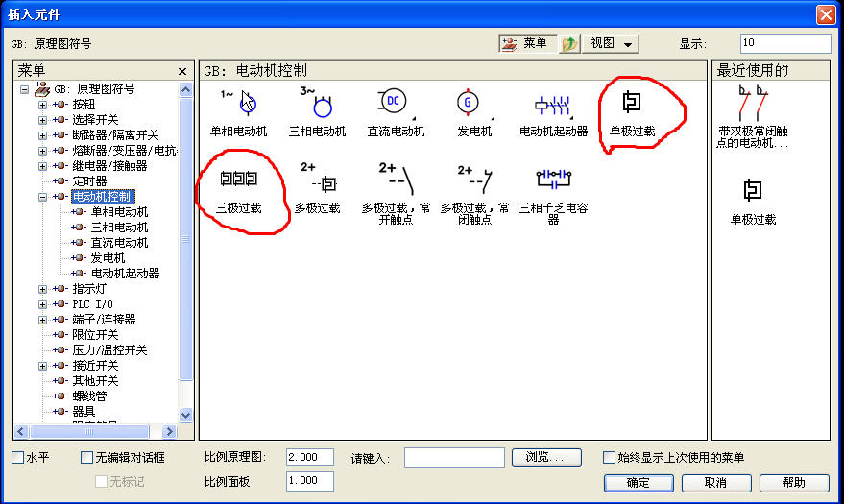Close the 插入元件 dialog window
Image resolution: width=844 pixels, height=504 pixels.
point(826,14)
